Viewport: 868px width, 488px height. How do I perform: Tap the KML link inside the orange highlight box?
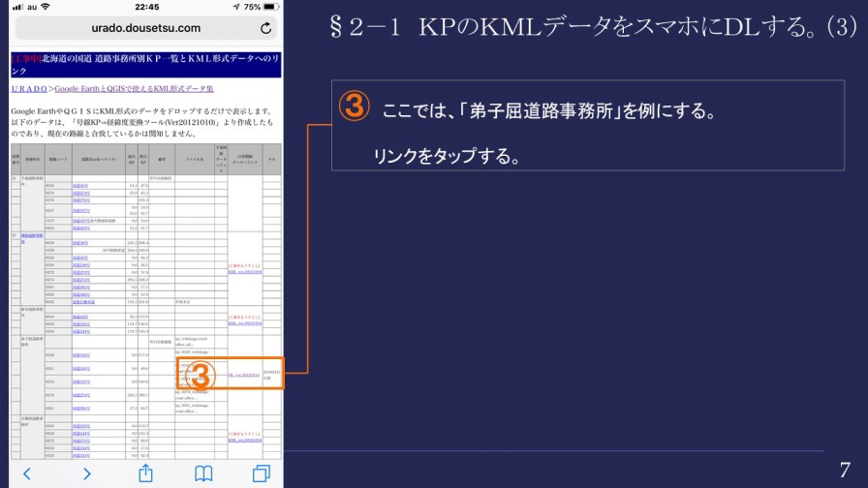(242, 375)
